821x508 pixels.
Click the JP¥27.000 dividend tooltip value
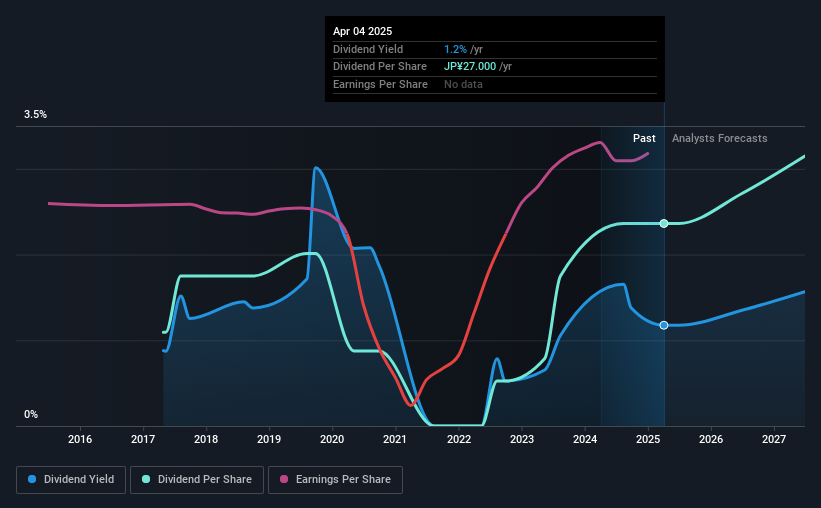[470, 67]
